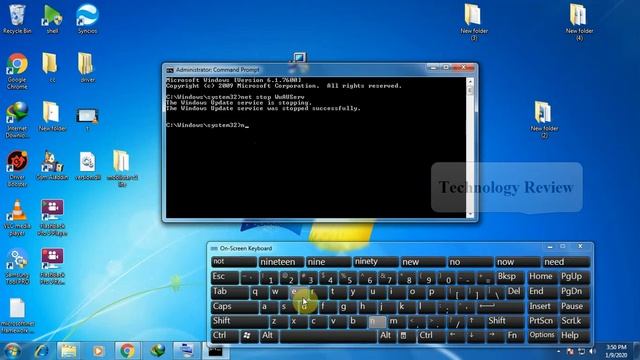Click the 'e' key on keyboard
640x360 pixels.
point(298,292)
